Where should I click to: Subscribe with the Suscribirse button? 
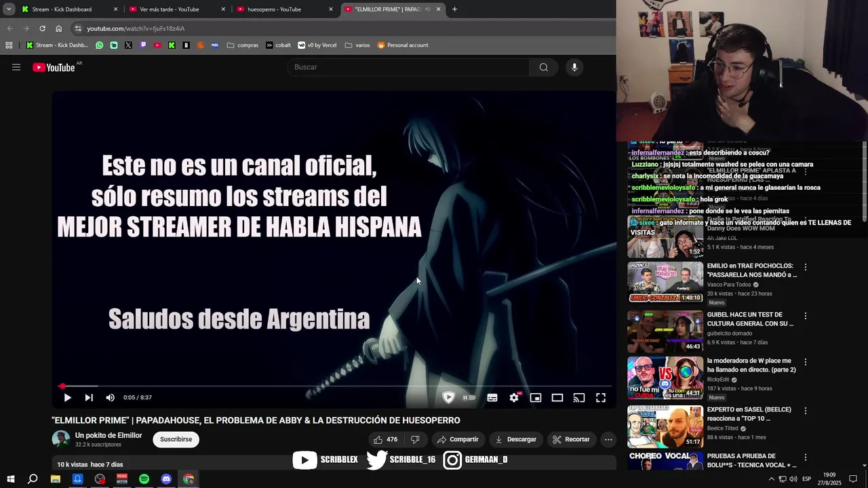(x=176, y=439)
